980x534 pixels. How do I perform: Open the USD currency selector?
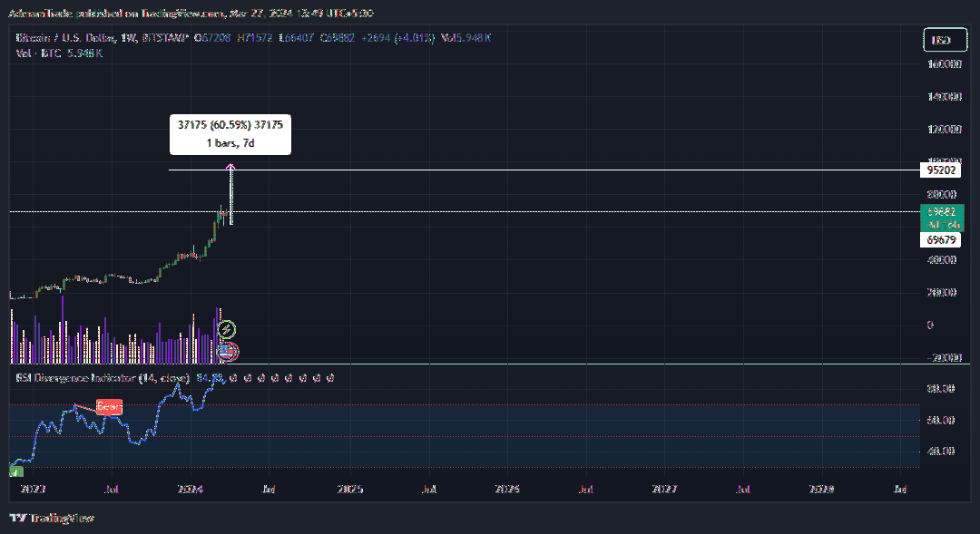click(x=945, y=40)
